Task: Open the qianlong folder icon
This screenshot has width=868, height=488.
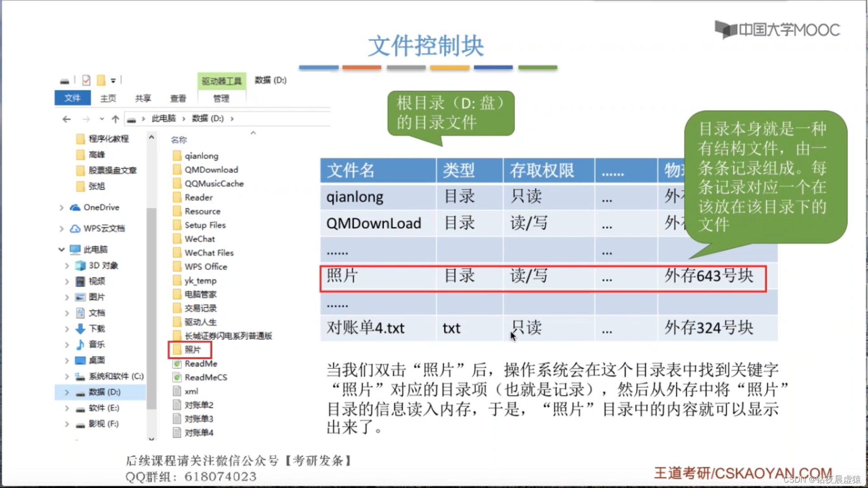Action: point(177,156)
